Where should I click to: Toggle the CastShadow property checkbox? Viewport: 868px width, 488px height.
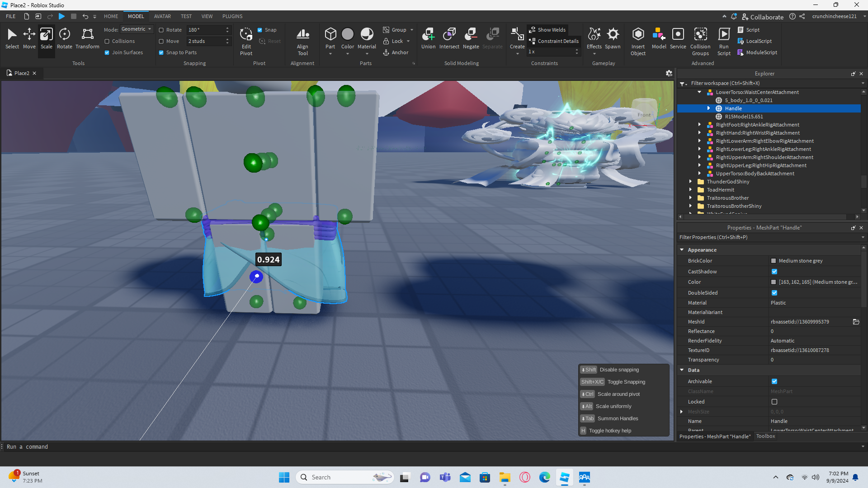point(774,272)
